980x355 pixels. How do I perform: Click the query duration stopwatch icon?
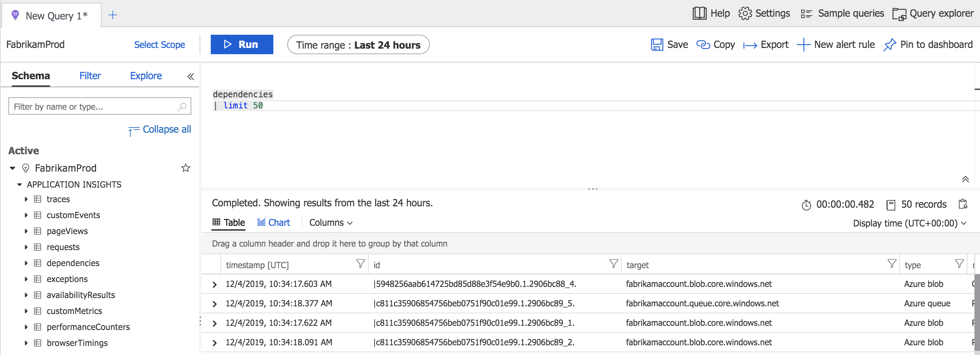[806, 205]
